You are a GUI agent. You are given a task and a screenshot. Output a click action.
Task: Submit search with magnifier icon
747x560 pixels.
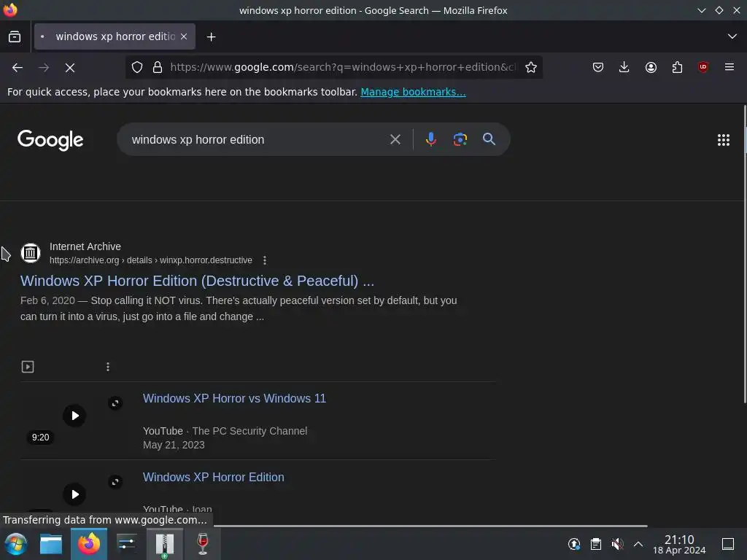pyautogui.click(x=489, y=139)
